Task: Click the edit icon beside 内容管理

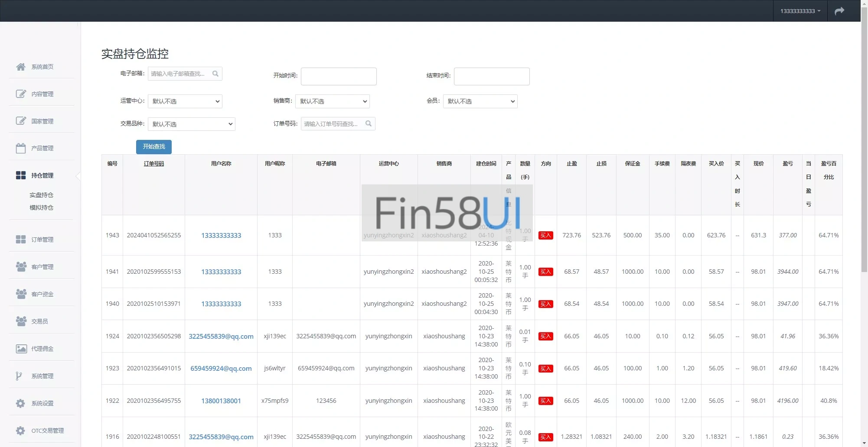Action: [x=20, y=94]
